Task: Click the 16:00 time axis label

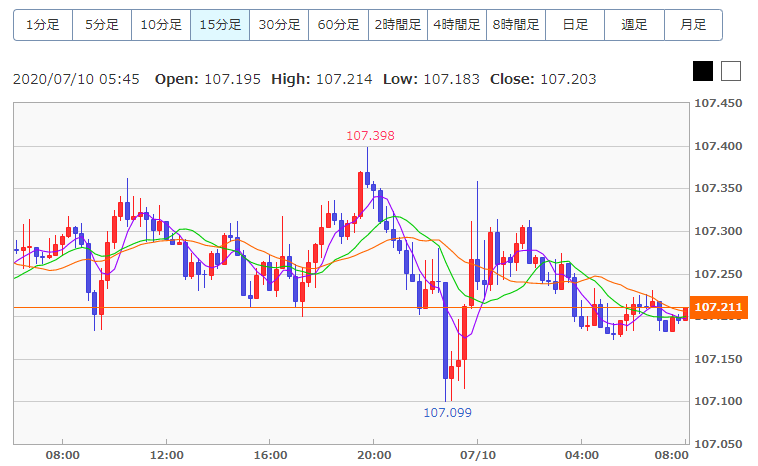Action: click(x=270, y=455)
